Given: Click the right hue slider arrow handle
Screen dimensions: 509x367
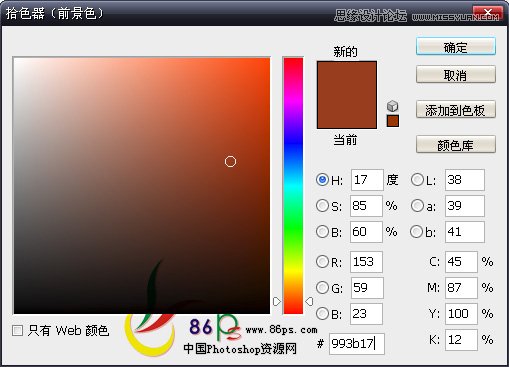Looking at the screenshot, I should [x=309, y=301].
